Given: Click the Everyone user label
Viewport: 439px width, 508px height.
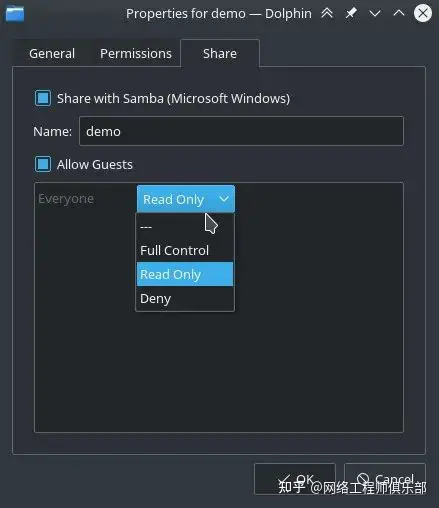Looking at the screenshot, I should click(x=66, y=199).
